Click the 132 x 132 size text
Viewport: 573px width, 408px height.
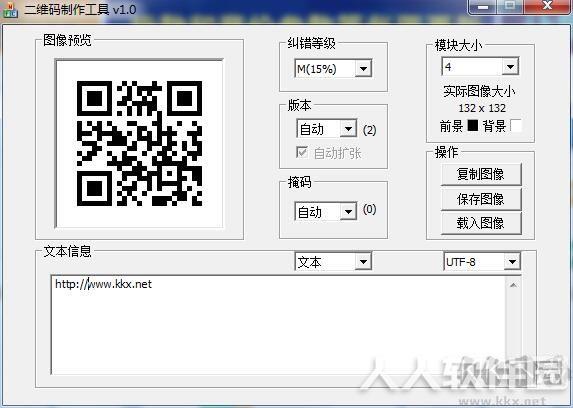coord(482,108)
